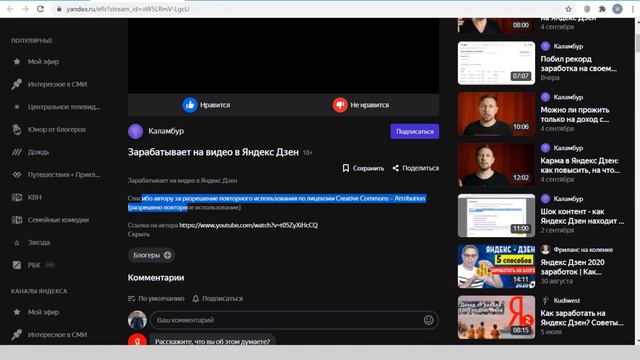
Task: Open the 10:06 video thumbnail
Action: pyautogui.click(x=496, y=114)
